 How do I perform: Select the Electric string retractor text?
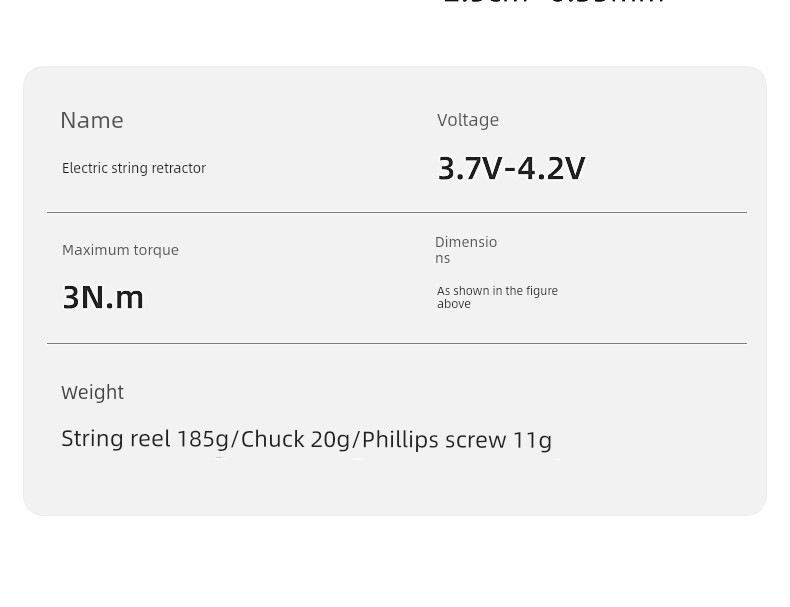[134, 168]
